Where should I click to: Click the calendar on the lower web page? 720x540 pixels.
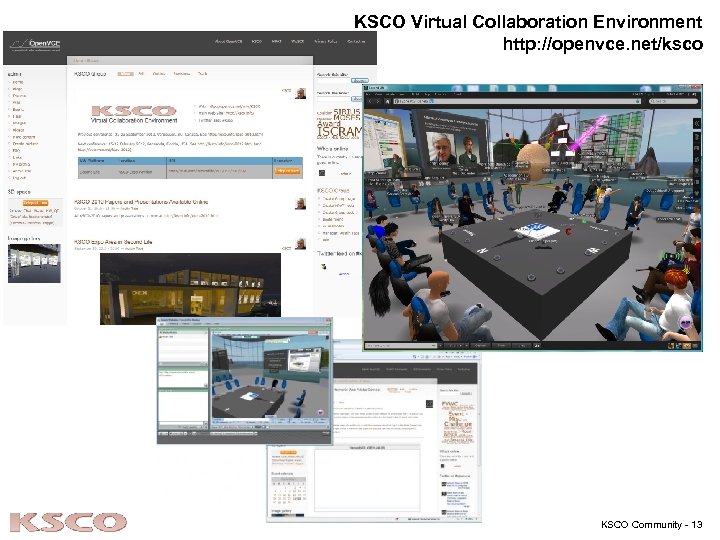click(x=288, y=490)
